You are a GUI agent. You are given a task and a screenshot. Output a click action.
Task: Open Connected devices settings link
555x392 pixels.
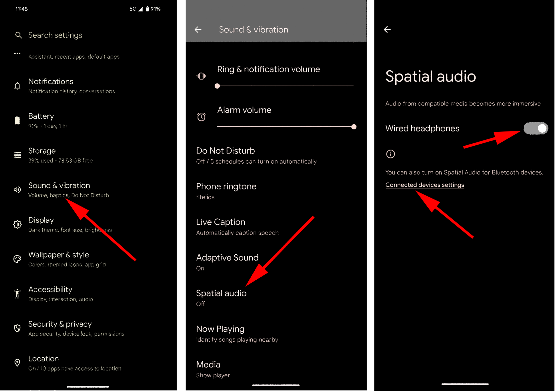(x=424, y=185)
